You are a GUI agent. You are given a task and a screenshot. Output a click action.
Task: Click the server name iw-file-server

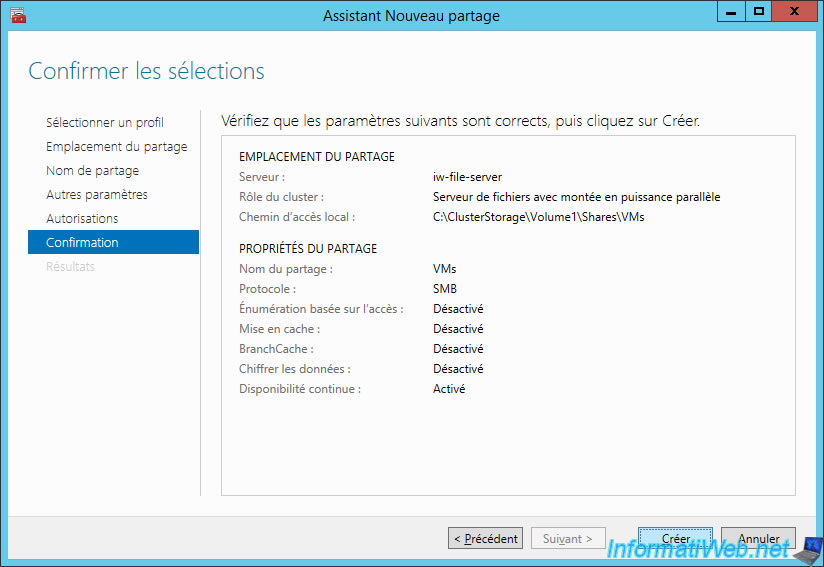(467, 177)
